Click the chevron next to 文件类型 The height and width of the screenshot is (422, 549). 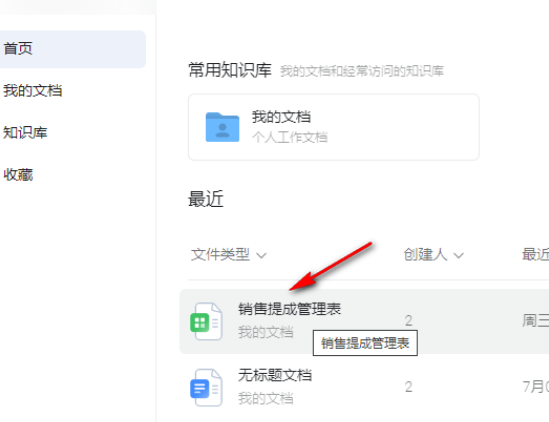261,255
